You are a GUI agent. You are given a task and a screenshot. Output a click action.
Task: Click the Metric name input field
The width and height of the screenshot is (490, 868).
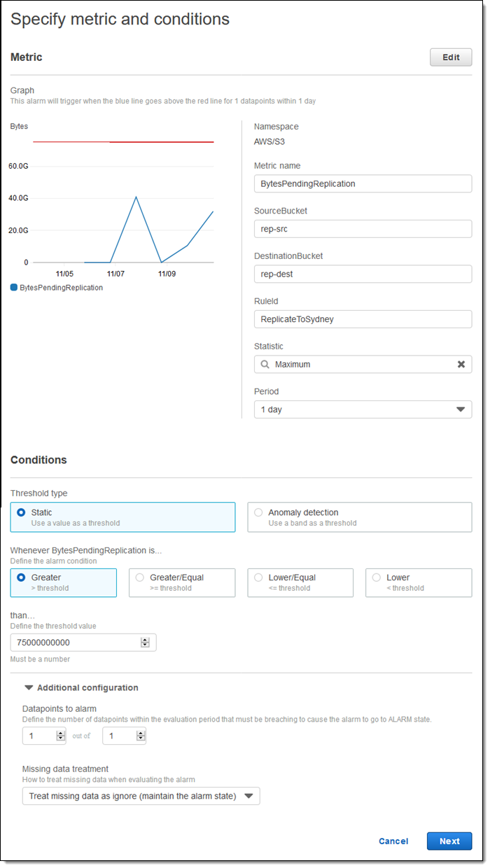363,183
